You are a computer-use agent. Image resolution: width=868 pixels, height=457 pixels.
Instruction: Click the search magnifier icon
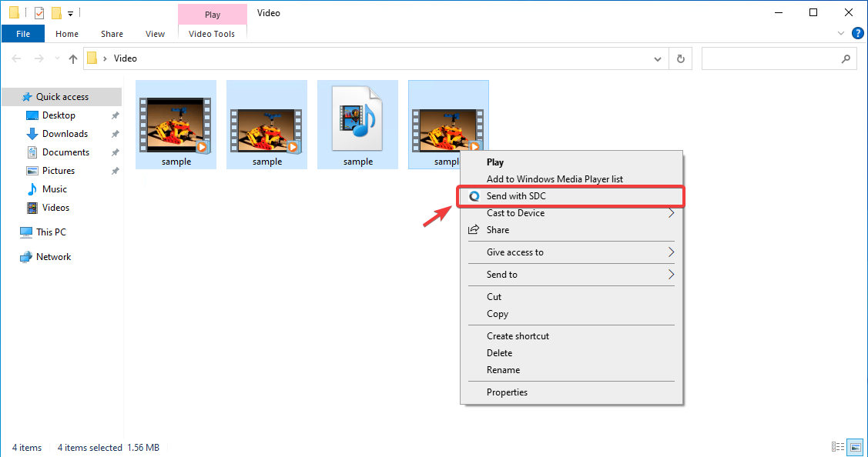coord(846,58)
